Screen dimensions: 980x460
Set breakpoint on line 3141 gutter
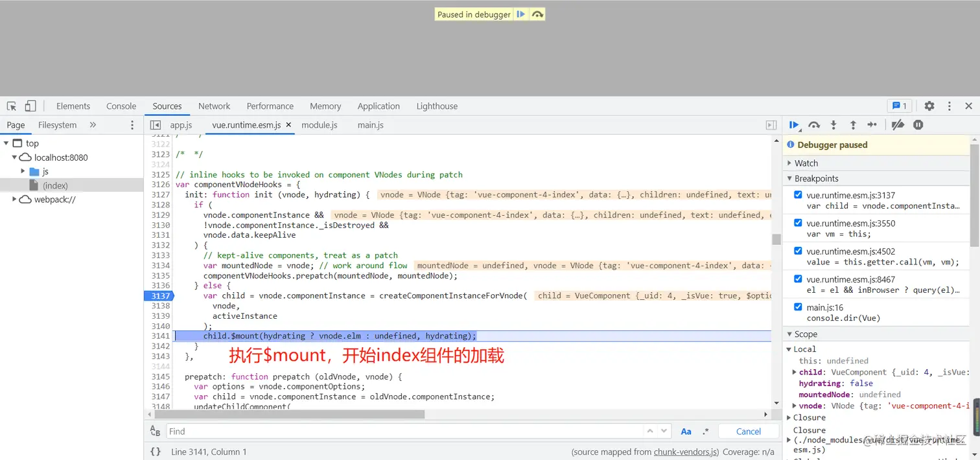click(x=159, y=336)
